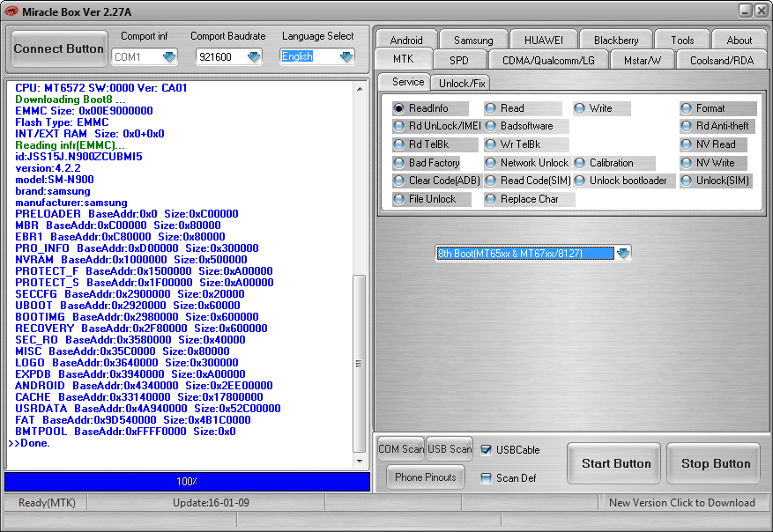Open the Blackberry tab
The height and width of the screenshot is (532, 773).
click(616, 40)
